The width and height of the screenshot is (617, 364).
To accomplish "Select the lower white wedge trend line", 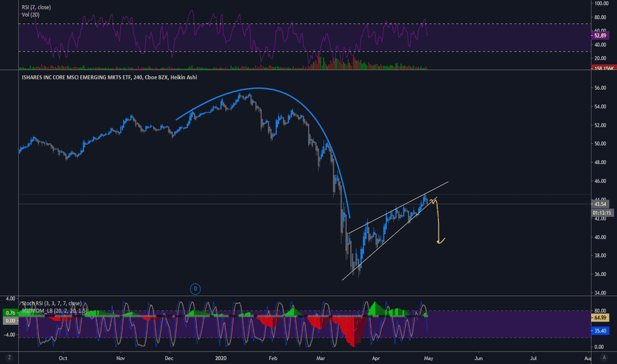I will click(390, 238).
